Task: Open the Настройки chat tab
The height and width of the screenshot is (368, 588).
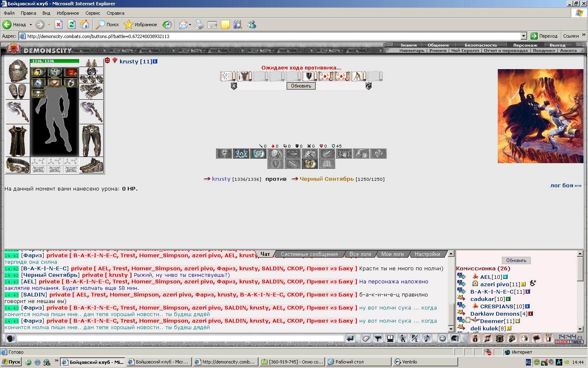Action: (x=428, y=254)
